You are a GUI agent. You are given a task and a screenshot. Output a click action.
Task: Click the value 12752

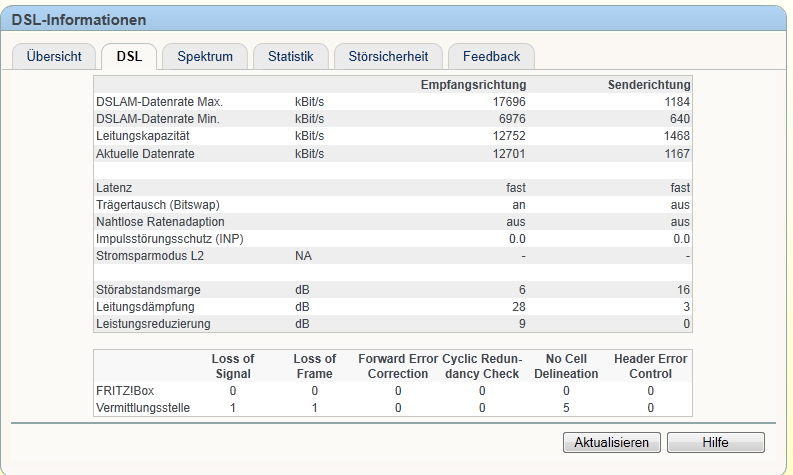(x=509, y=136)
